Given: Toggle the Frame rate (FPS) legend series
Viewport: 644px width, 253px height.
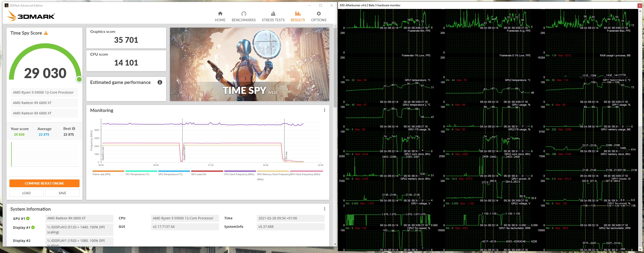Looking at the screenshot, I should coord(108,173).
